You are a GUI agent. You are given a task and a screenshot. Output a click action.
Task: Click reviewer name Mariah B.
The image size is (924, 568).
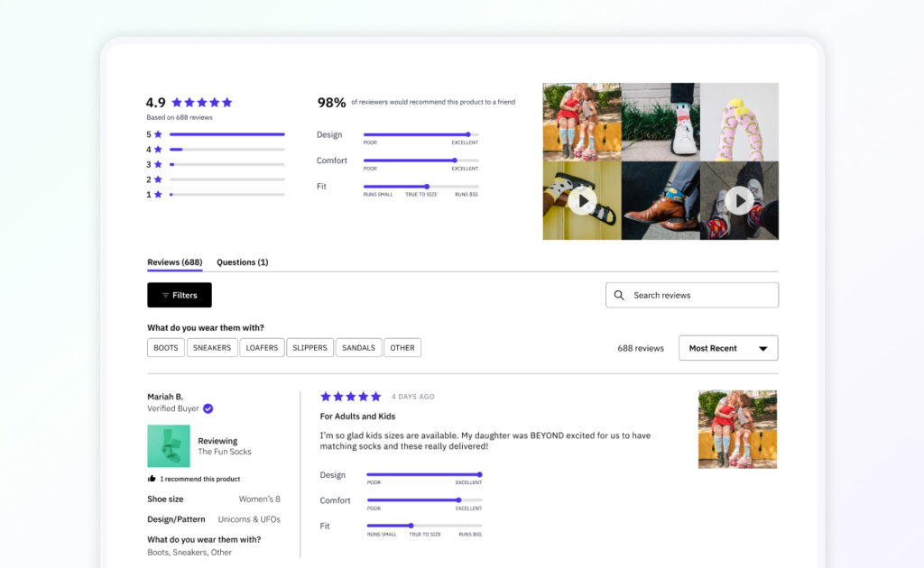coord(165,397)
